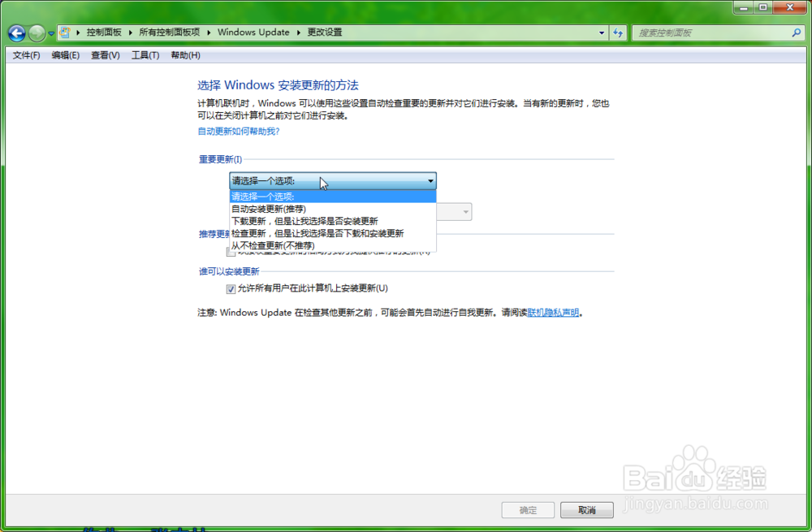Open the address bar history dropdown arrow

coord(602,32)
